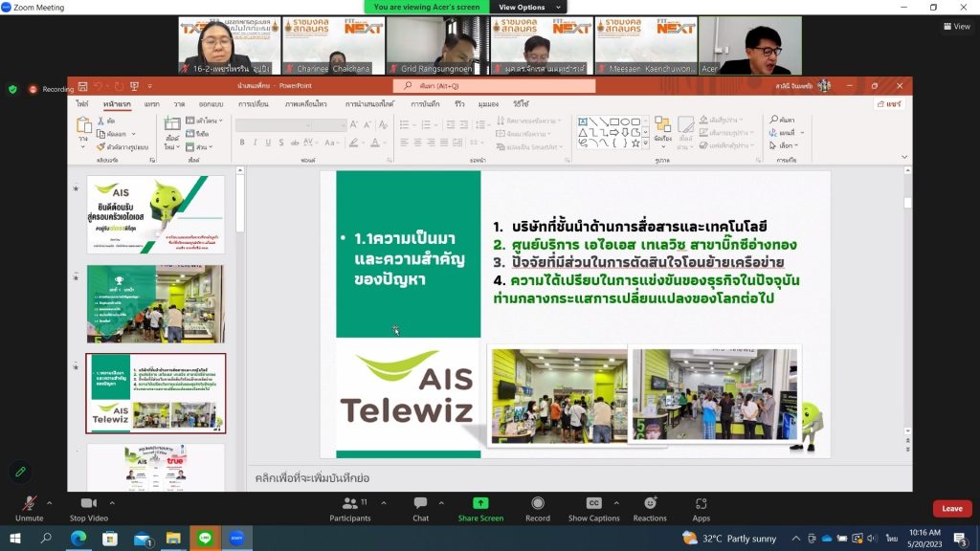This screenshot has height=551, width=980.
Task: Click the bold formatting icon
Action: pyautogui.click(x=242, y=143)
